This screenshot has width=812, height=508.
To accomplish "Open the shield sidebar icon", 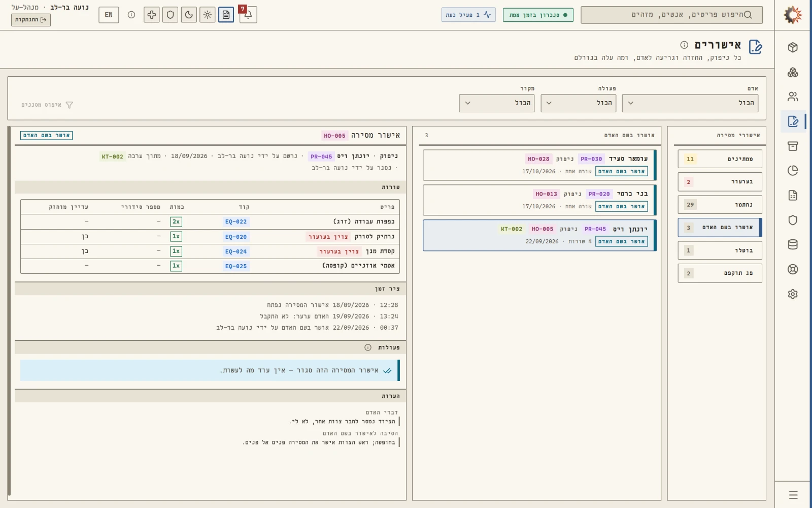I will (x=793, y=220).
